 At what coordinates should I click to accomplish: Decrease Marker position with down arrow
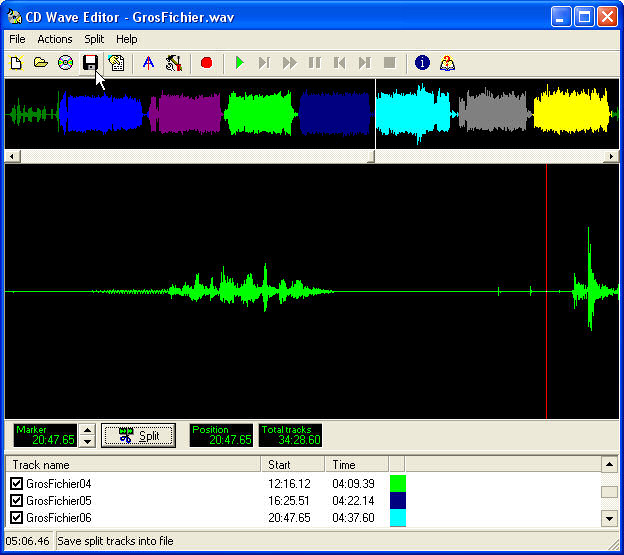coord(87,441)
